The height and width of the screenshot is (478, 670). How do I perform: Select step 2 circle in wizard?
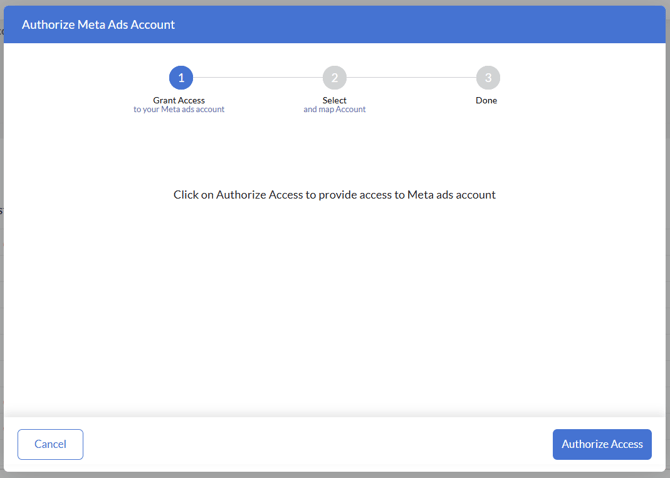click(335, 78)
